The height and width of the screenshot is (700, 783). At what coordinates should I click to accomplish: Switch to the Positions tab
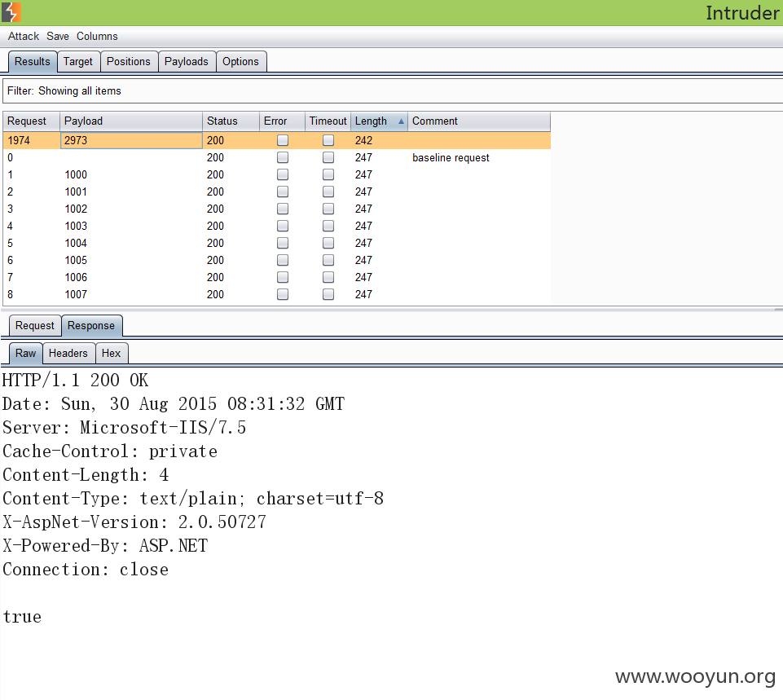[x=129, y=61]
